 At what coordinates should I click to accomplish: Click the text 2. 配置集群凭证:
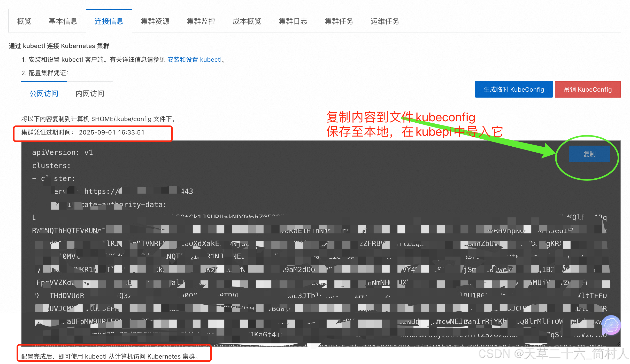tap(45, 73)
